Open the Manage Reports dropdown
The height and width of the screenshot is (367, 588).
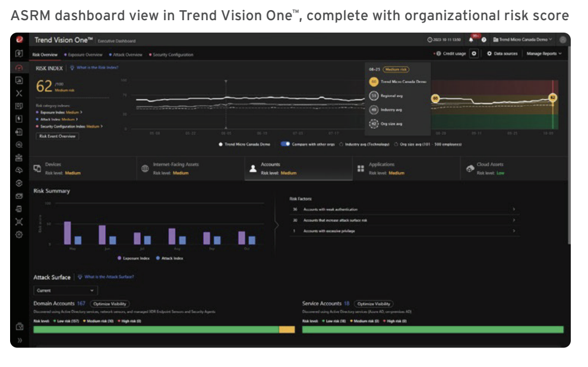point(543,53)
